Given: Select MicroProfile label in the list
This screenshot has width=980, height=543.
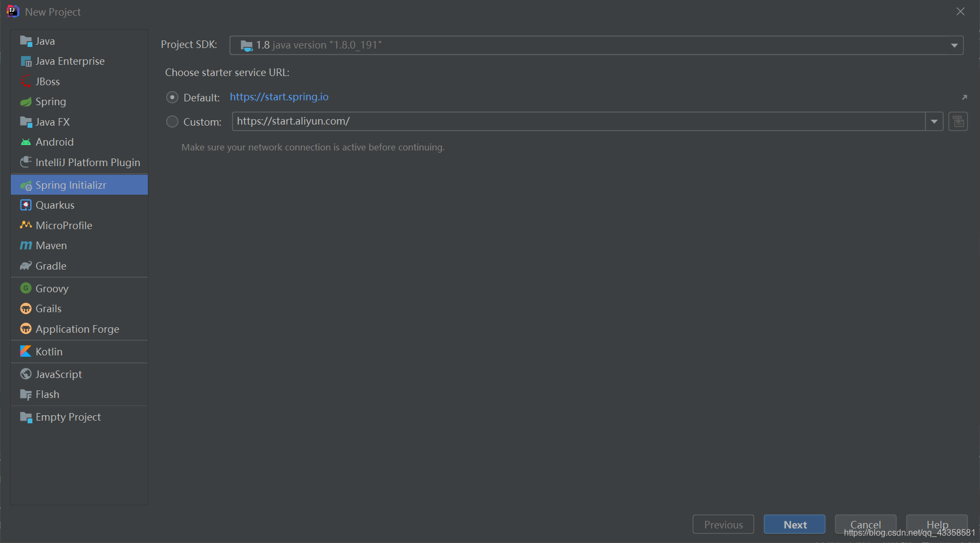Looking at the screenshot, I should click(x=64, y=225).
